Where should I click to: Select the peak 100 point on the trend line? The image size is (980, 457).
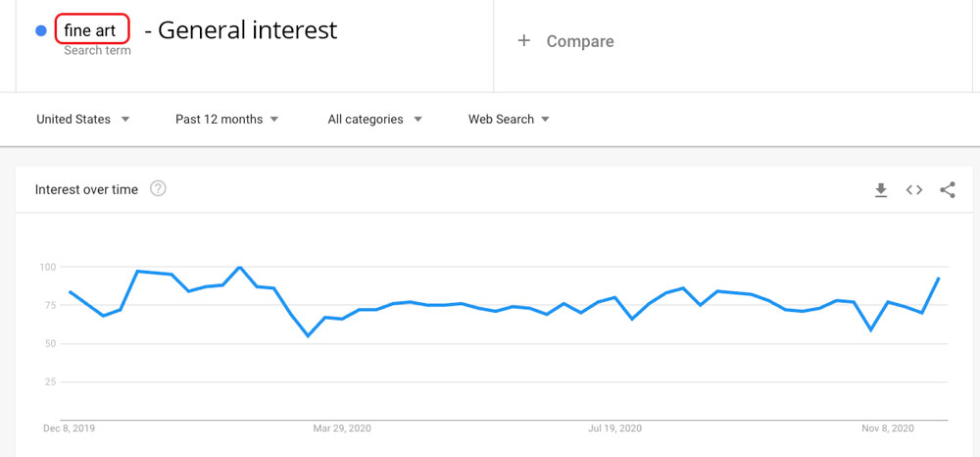pyautogui.click(x=239, y=267)
